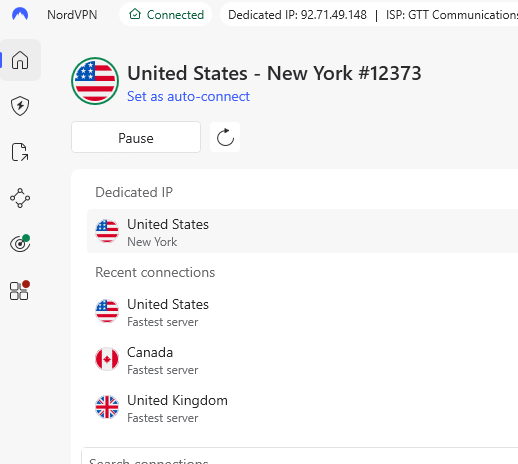Click the connected United States flag
518x464 pixels.
point(95,81)
